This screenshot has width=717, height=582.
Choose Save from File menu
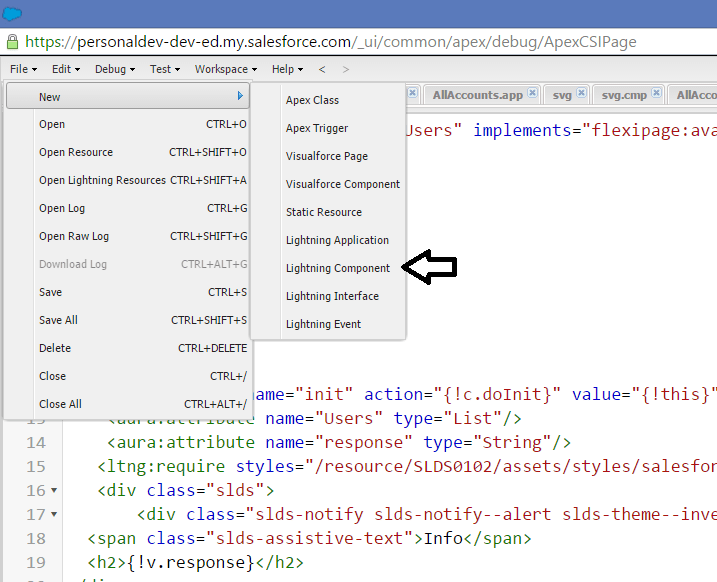coord(128,292)
